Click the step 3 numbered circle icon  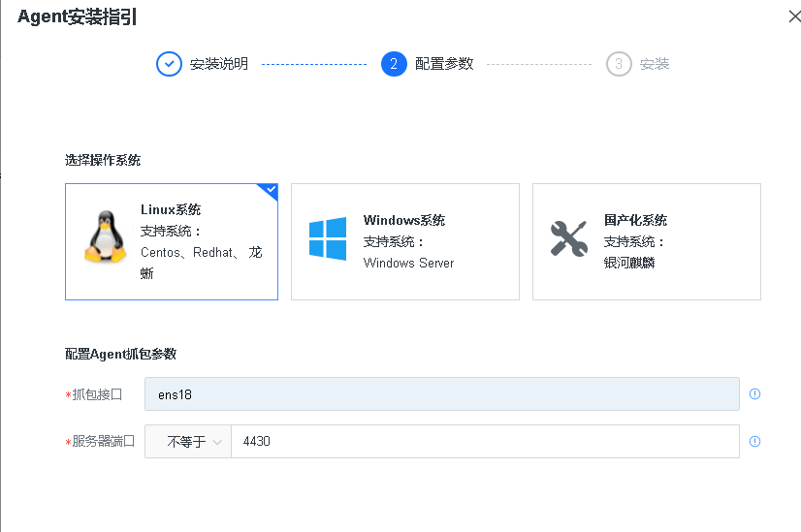[619, 64]
